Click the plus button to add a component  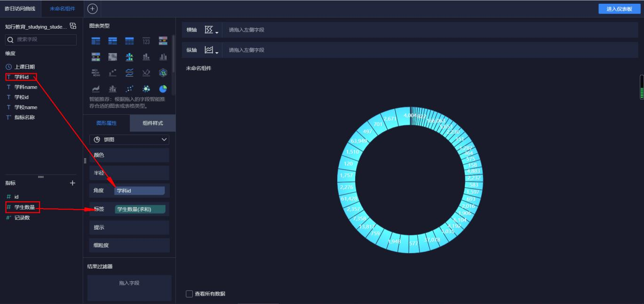click(92, 8)
